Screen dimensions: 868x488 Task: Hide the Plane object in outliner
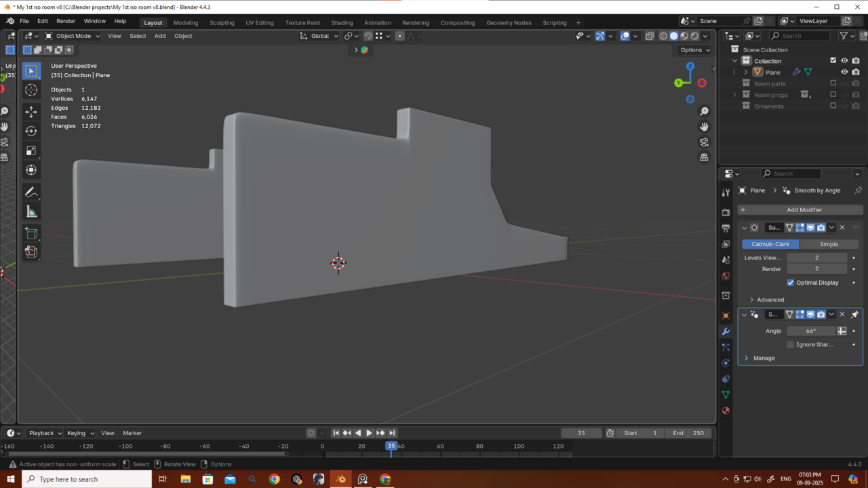pos(844,72)
